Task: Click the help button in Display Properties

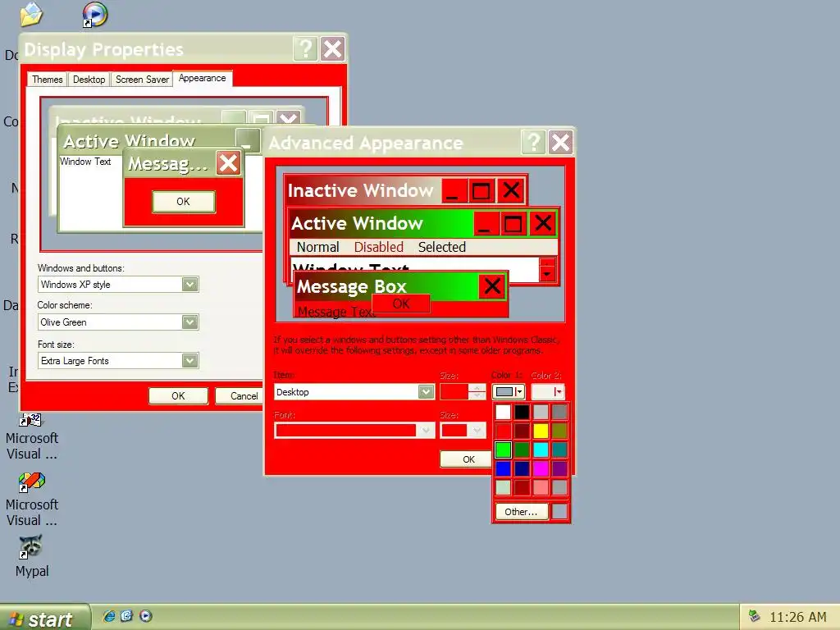Action: (305, 48)
